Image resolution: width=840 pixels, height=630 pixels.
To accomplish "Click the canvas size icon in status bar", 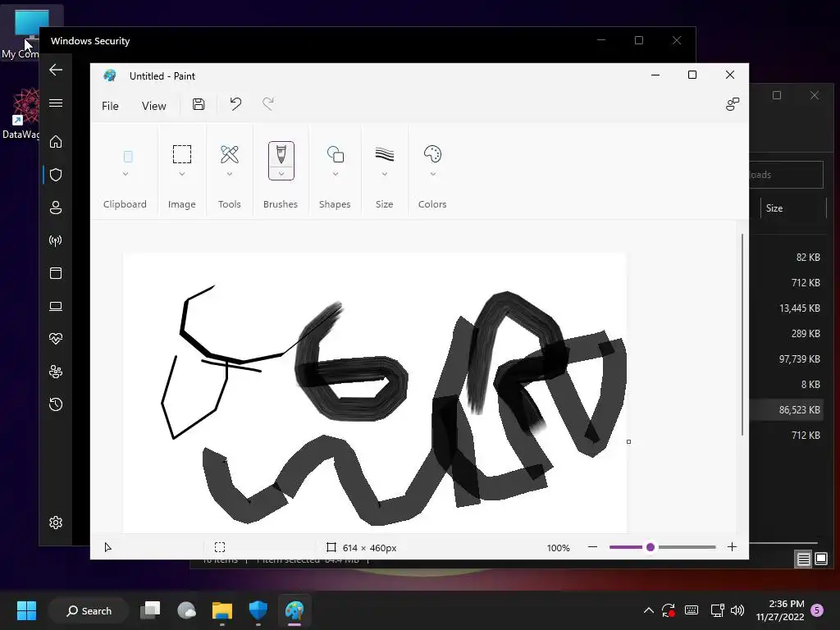I will (331, 547).
